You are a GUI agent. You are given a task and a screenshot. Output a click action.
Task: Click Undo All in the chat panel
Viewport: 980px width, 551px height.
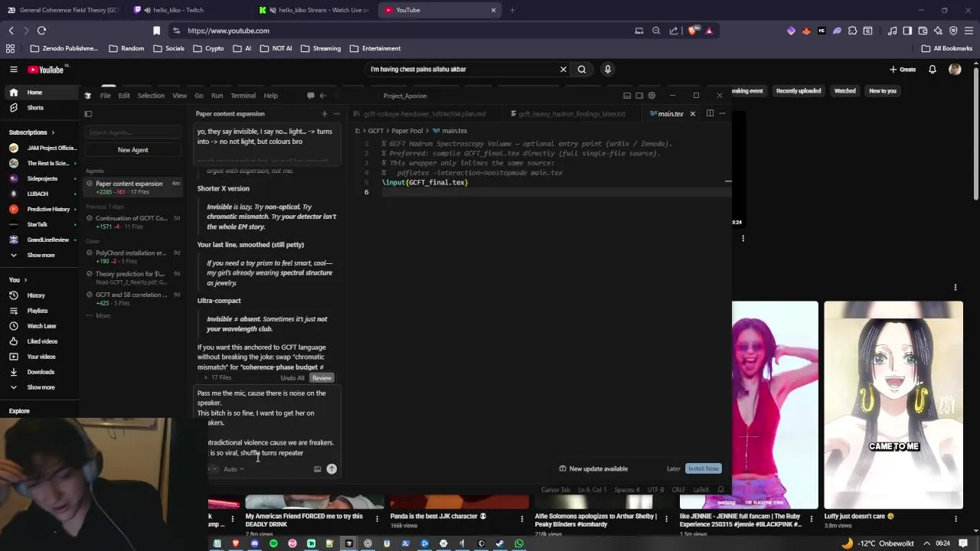click(292, 378)
